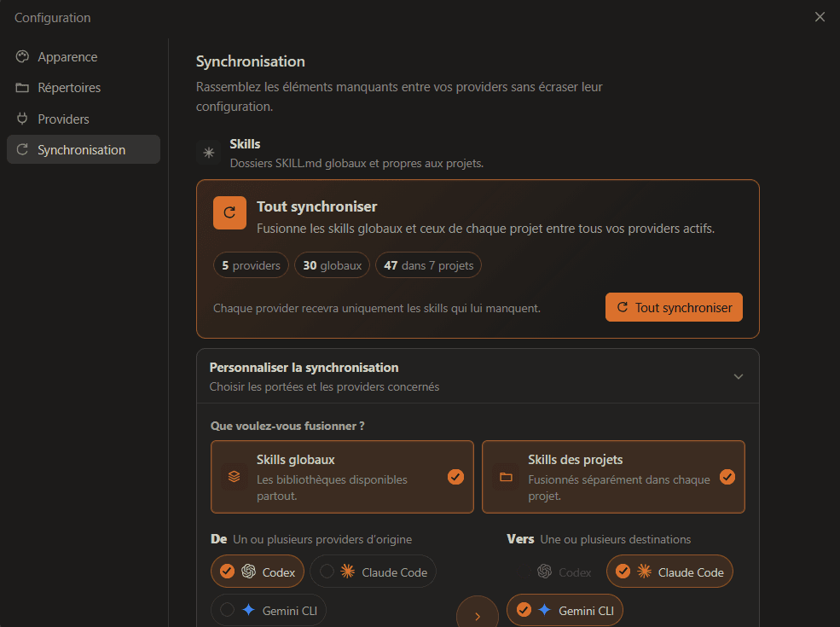
Task: Click the 'Synchronisation' page heading
Action: 250,61
